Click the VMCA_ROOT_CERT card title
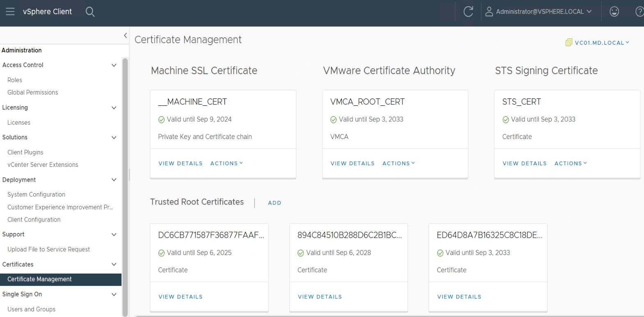The width and height of the screenshot is (644, 317). (x=367, y=102)
